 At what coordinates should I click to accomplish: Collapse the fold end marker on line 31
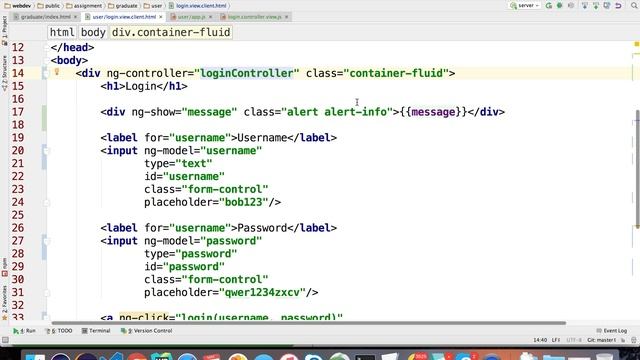pos(46,293)
